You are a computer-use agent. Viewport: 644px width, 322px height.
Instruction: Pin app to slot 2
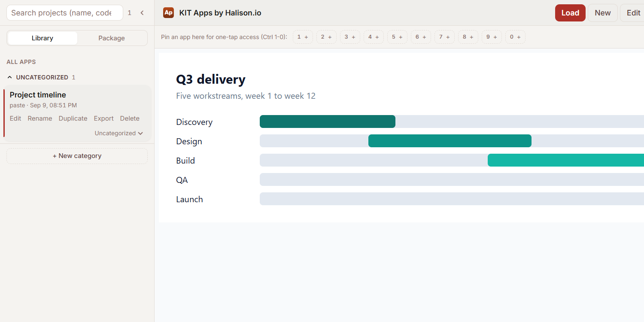326,37
